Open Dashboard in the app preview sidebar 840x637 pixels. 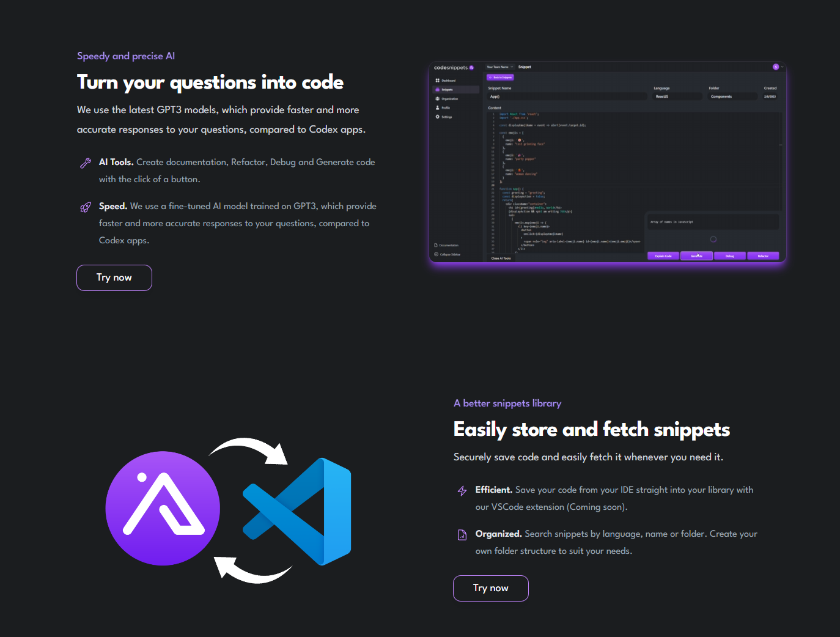tap(446, 81)
